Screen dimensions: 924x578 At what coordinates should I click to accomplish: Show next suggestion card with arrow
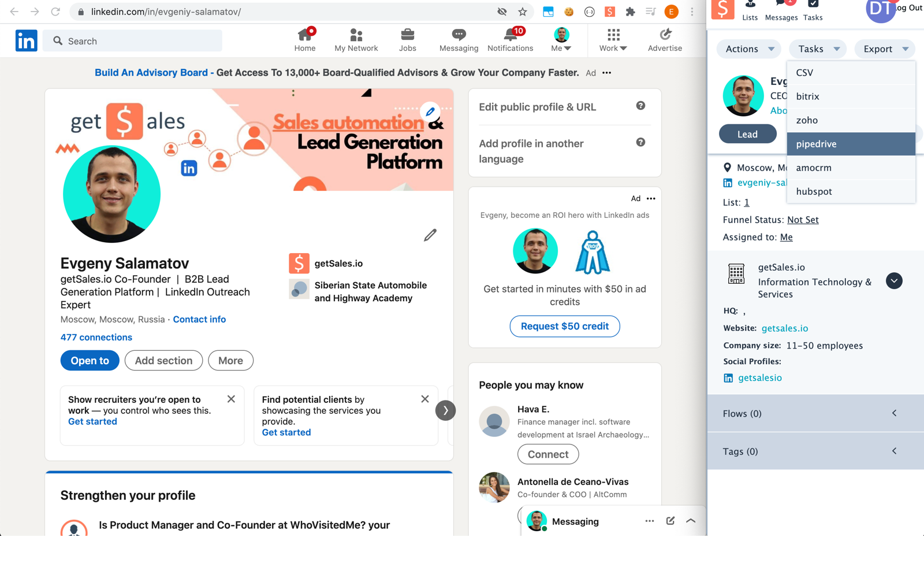click(x=445, y=410)
